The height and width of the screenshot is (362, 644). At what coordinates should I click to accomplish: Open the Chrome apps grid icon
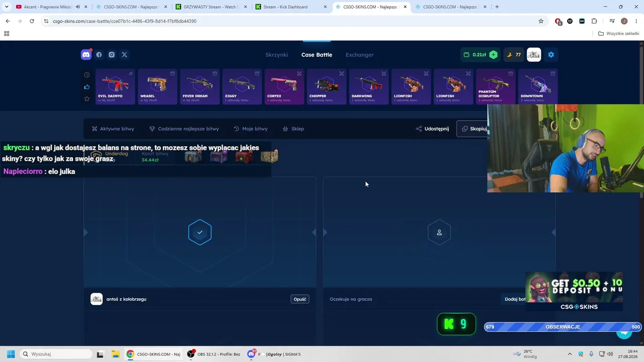click(7, 34)
